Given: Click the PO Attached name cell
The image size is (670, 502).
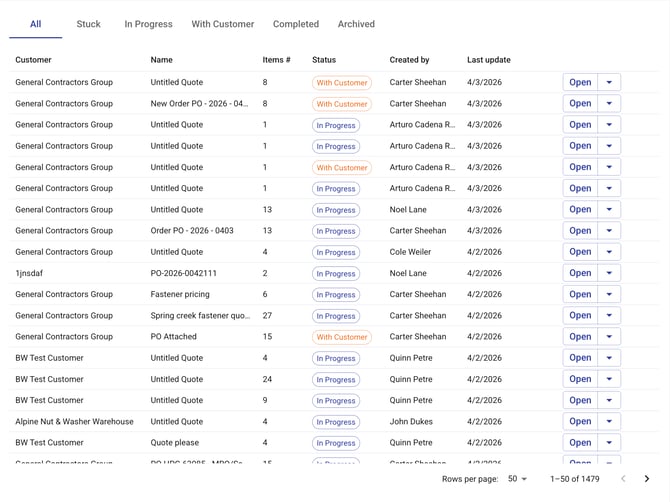Looking at the screenshot, I should (x=173, y=337).
